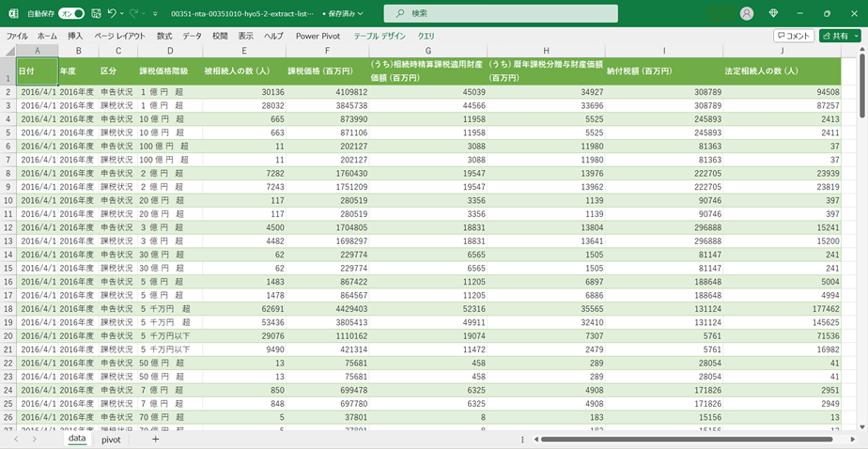Click the horizontal scrollbar at bottom
868x449 pixels.
pyautogui.click(x=686, y=439)
